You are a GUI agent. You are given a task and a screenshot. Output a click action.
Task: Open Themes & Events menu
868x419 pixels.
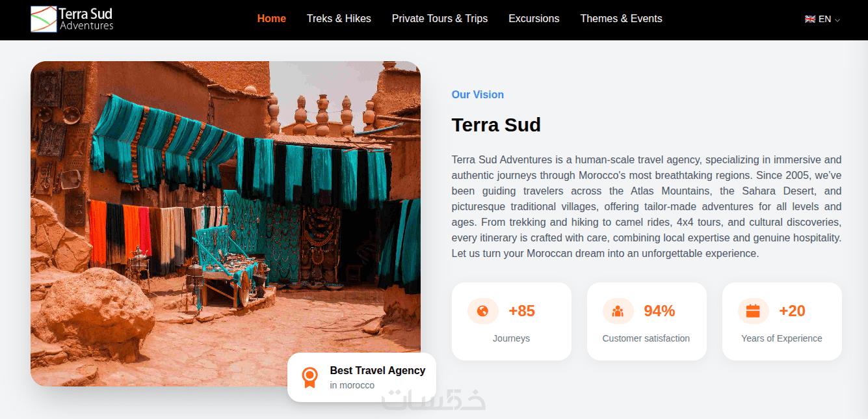[621, 18]
